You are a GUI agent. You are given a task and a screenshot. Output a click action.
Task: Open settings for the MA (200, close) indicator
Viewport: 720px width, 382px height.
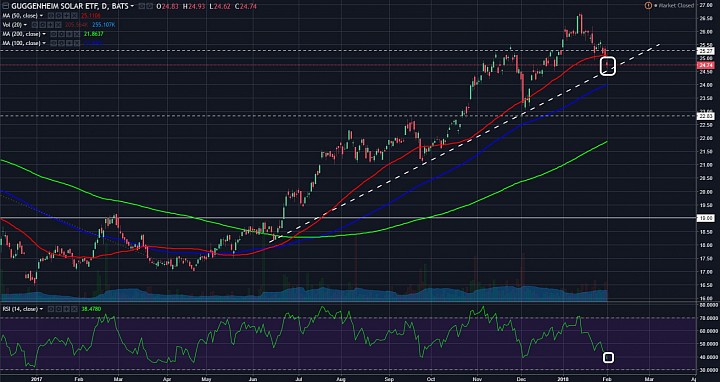click(x=62, y=34)
